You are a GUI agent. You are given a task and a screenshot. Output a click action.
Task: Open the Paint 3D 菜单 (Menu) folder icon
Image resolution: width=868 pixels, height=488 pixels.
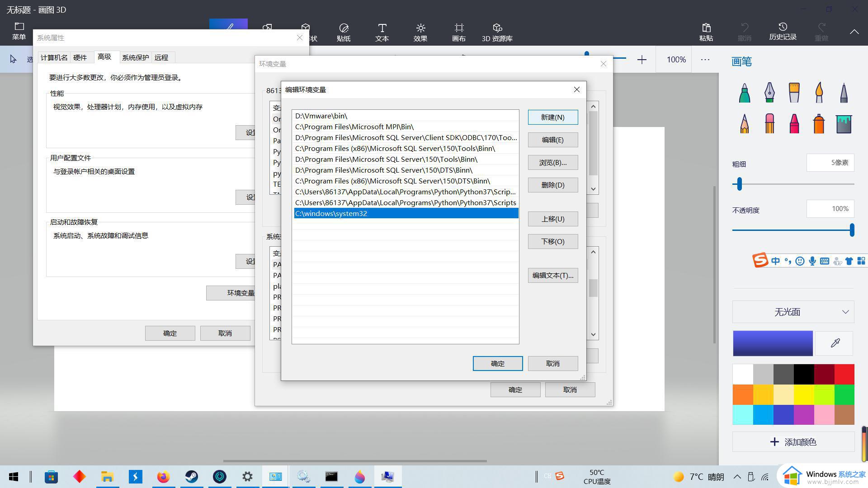pos(19,31)
